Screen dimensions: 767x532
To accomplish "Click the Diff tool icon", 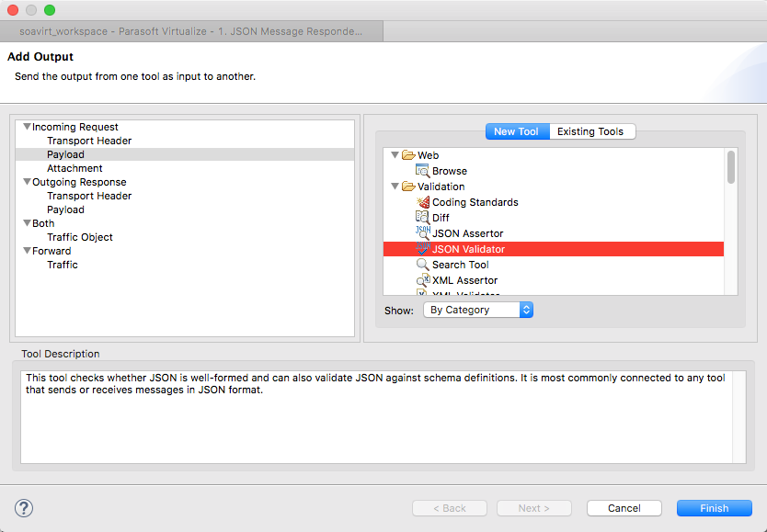I will [422, 217].
